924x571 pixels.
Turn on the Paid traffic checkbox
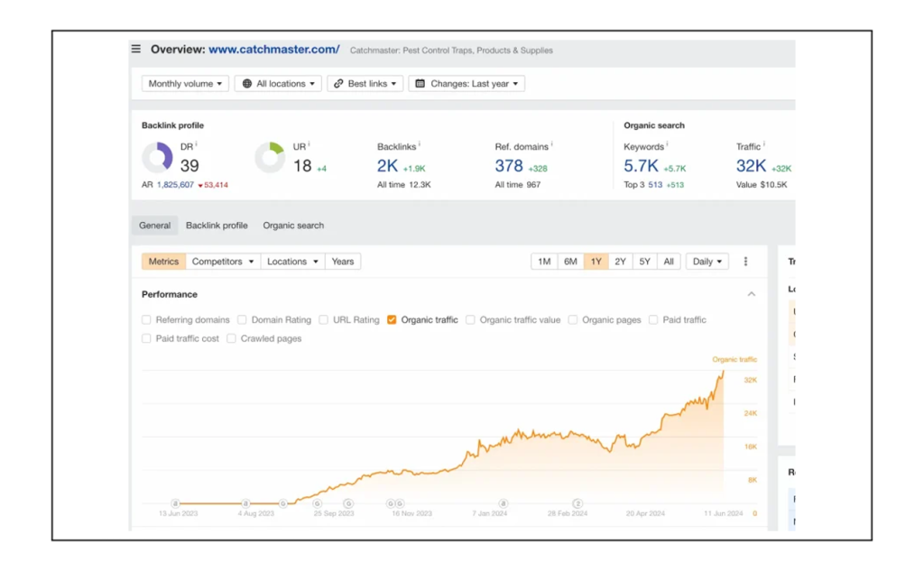point(653,320)
